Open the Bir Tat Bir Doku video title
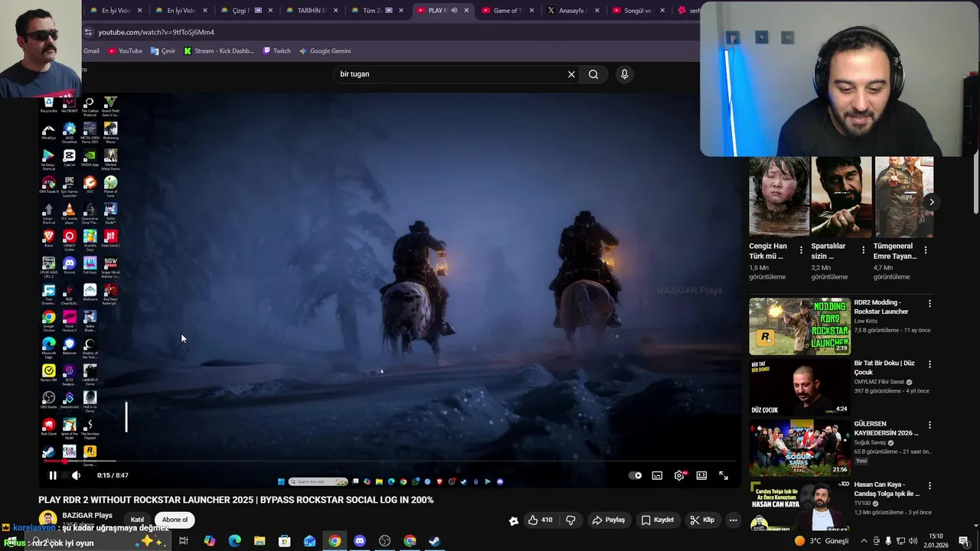The image size is (980, 551). pyautogui.click(x=884, y=368)
